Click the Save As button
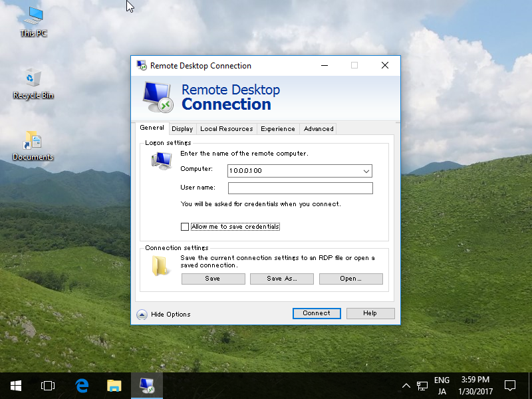532x399 pixels. tap(281, 279)
